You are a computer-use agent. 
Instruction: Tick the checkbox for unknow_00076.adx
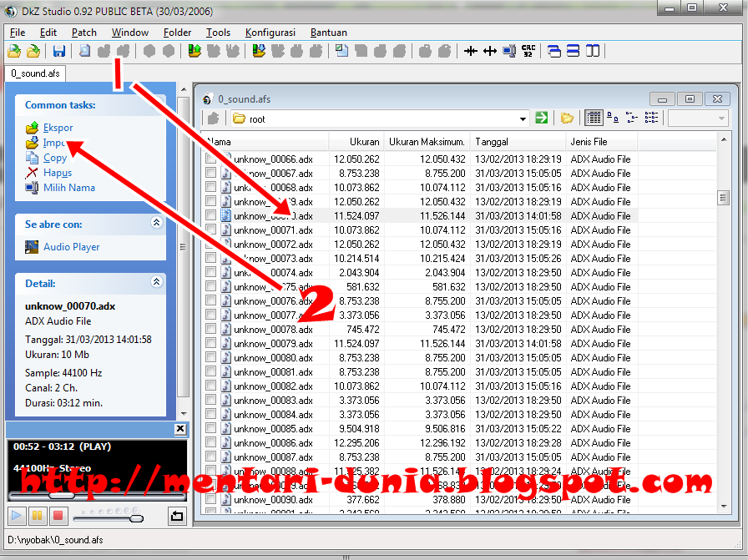[x=210, y=300]
